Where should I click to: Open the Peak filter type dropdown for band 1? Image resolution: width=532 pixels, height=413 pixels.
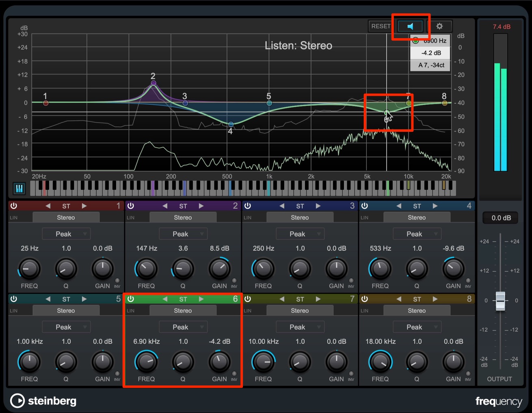[x=66, y=234]
